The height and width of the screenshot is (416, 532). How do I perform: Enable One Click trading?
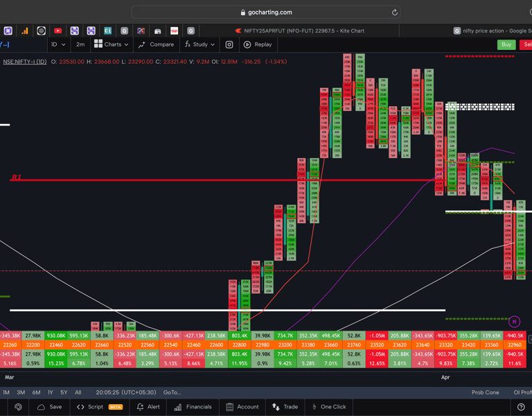coord(328,407)
